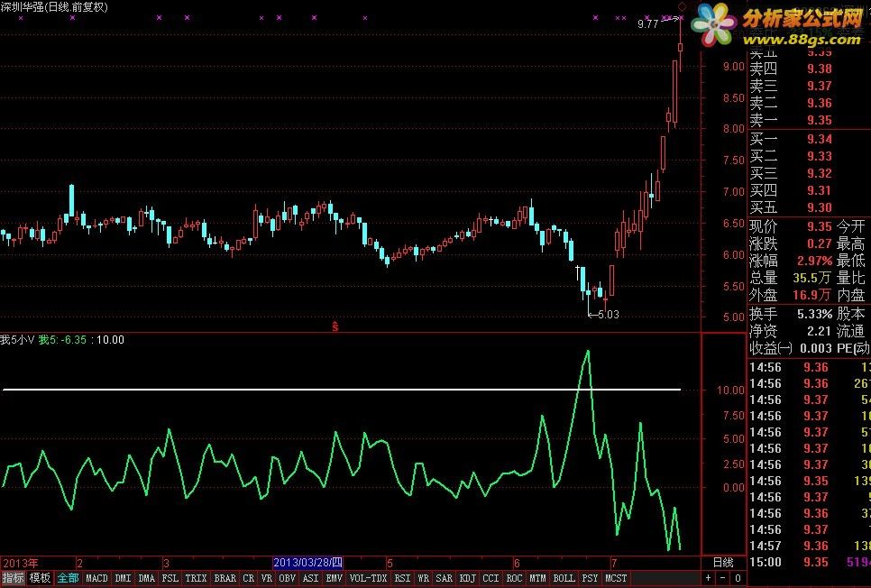The image size is (871, 588).
Task: Click the 净资 2.21 value
Action: click(x=819, y=331)
